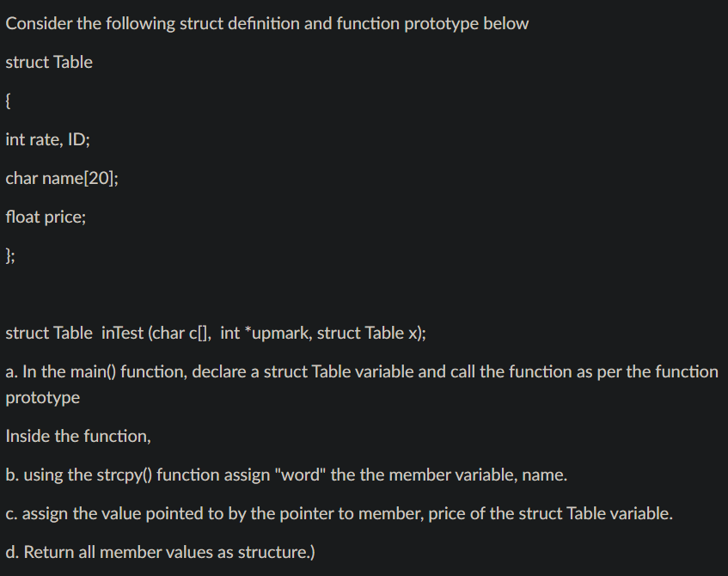
Task: Click the 'Inside the function,' line
Action: click(78, 436)
